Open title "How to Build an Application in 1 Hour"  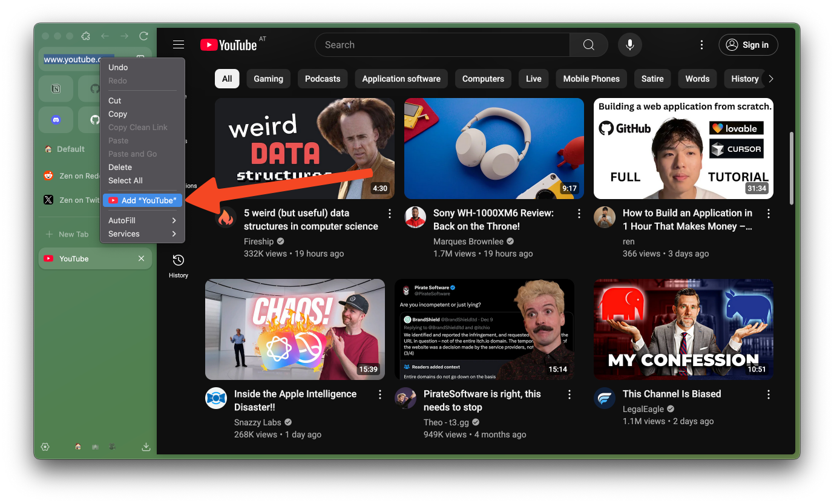pos(688,220)
